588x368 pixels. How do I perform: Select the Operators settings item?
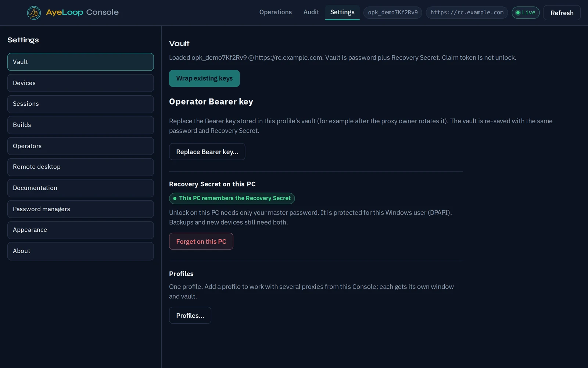pyautogui.click(x=80, y=146)
